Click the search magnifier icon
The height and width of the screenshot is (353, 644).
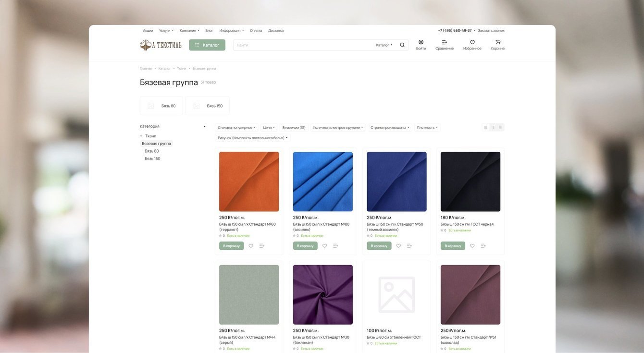(x=402, y=45)
